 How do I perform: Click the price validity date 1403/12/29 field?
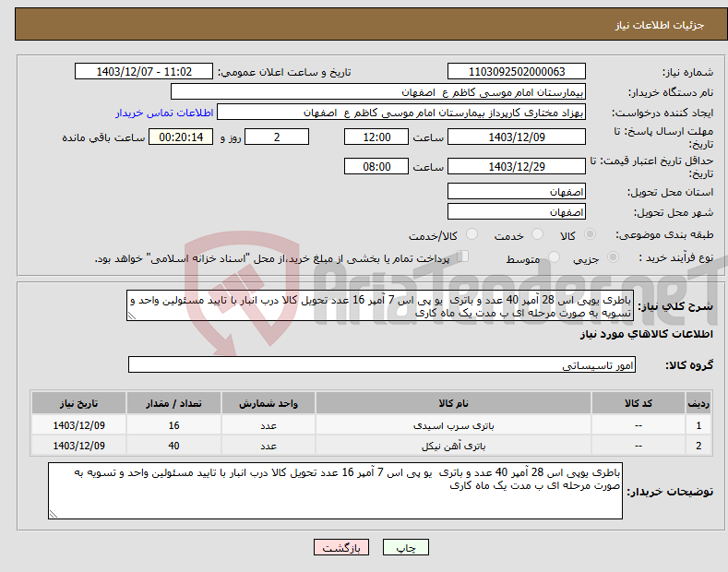[x=517, y=166]
